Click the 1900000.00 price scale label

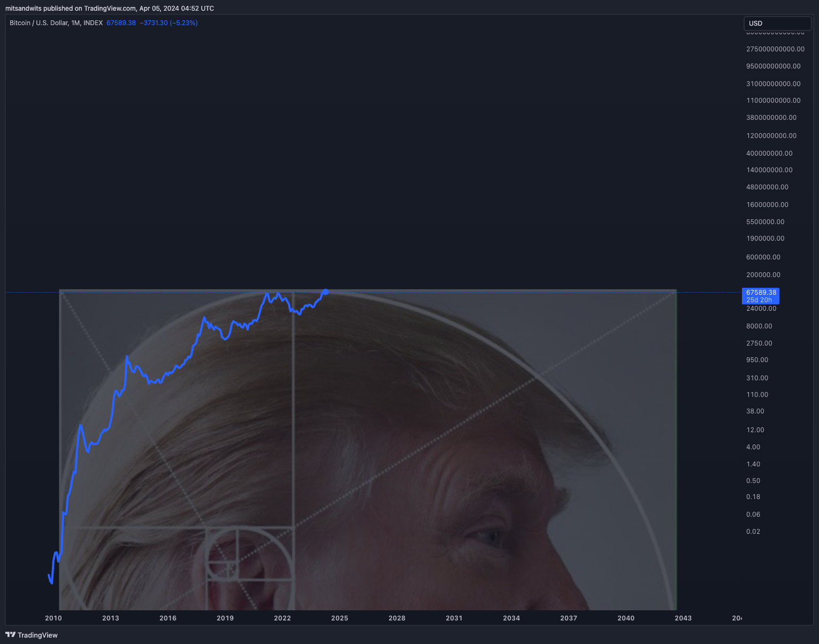766,238
